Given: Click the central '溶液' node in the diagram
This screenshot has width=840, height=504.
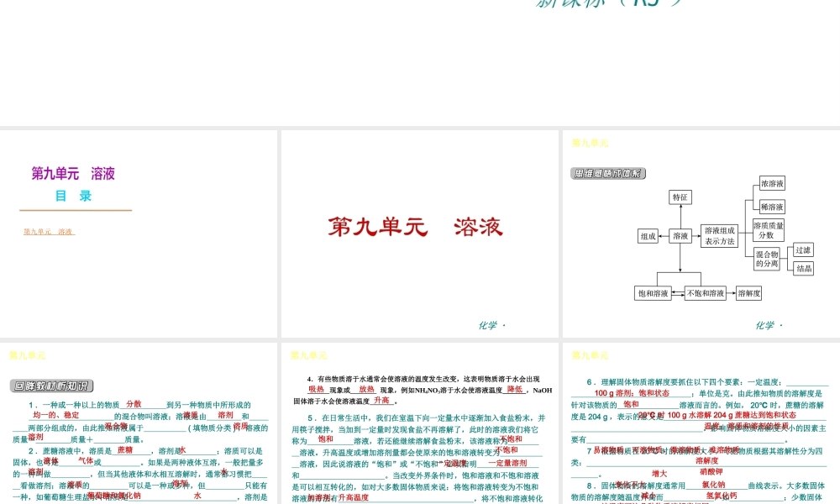Looking at the screenshot, I should tap(680, 236).
